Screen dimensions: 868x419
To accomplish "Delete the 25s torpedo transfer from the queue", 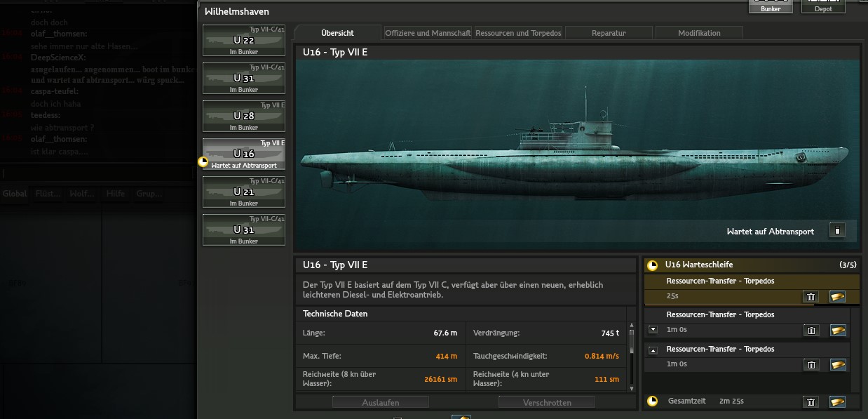I will pos(811,297).
